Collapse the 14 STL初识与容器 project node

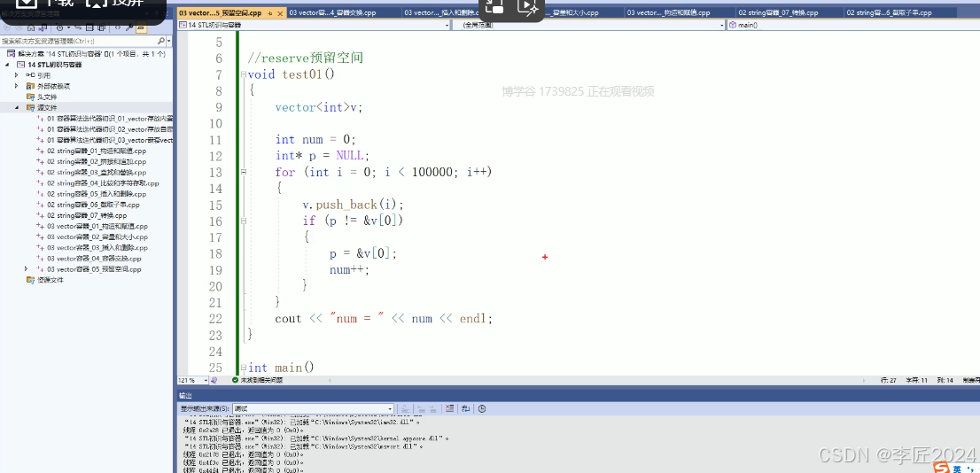tap(9, 65)
